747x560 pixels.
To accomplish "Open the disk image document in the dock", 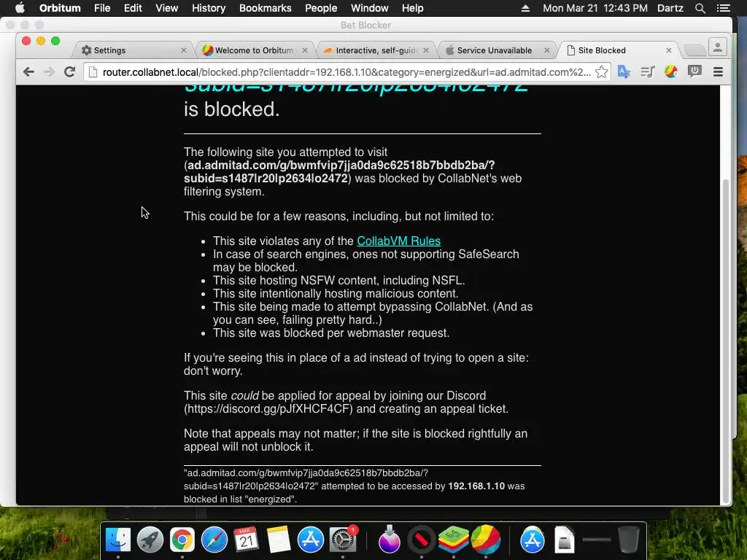I will [564, 540].
